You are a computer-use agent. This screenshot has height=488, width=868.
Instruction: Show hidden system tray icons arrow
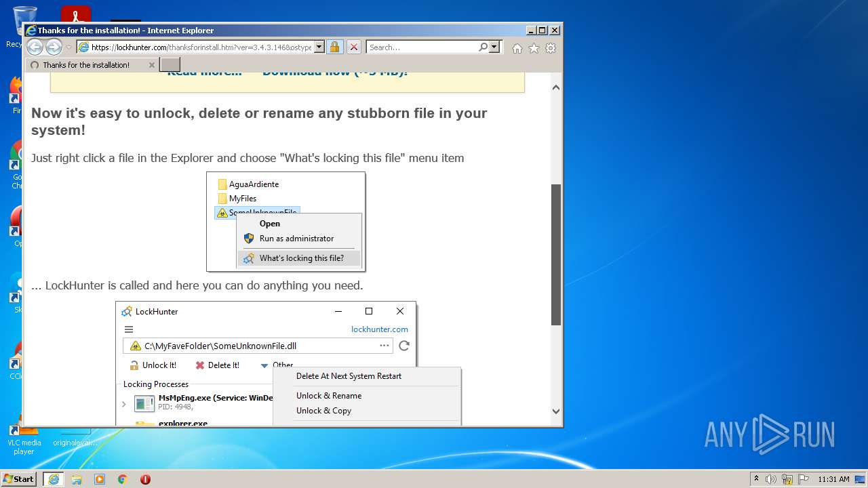coord(757,479)
